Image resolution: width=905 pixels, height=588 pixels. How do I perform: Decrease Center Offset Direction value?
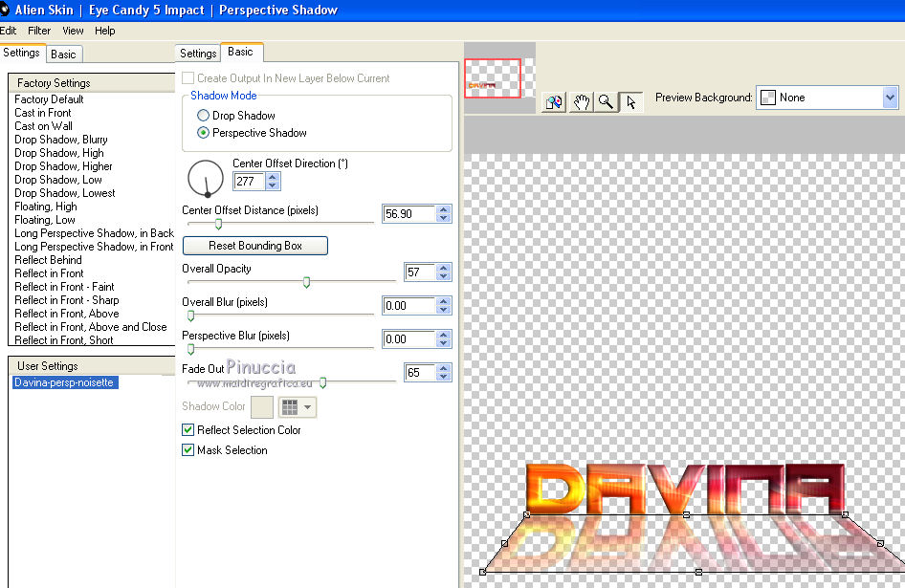[x=273, y=185]
